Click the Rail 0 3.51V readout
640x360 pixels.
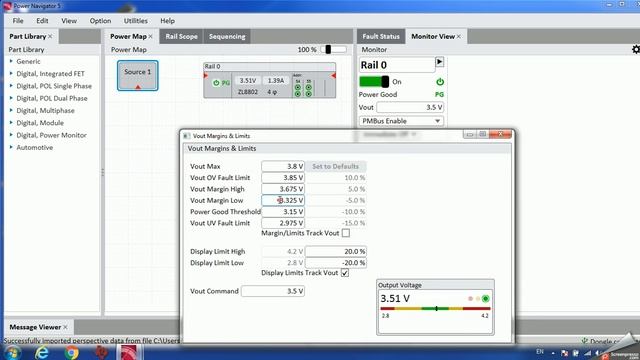[247, 80]
